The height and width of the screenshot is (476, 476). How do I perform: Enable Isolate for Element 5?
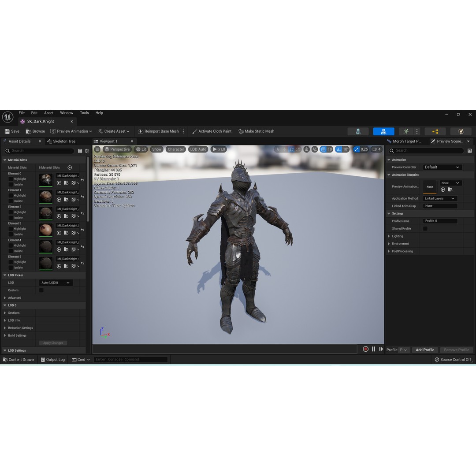pyautogui.click(x=11, y=268)
